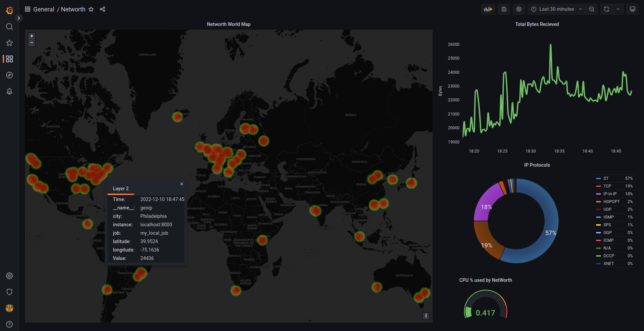Toggle the UDP series in legend

[607, 209]
